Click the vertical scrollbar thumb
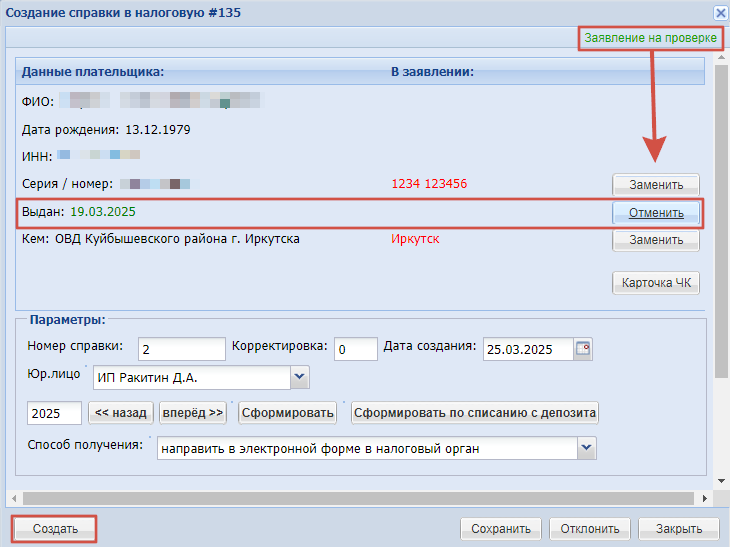This screenshot has height=547, width=730. (x=722, y=221)
